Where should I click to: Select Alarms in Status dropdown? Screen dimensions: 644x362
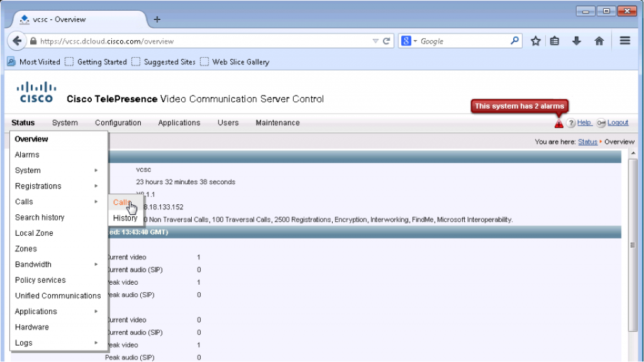point(58,155)
